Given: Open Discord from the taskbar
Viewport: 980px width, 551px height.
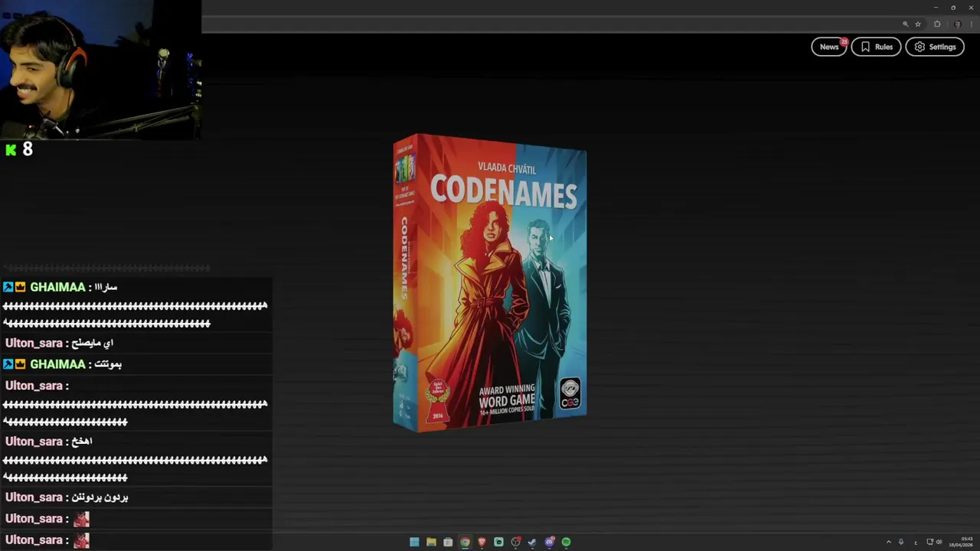Looking at the screenshot, I should (x=549, y=542).
